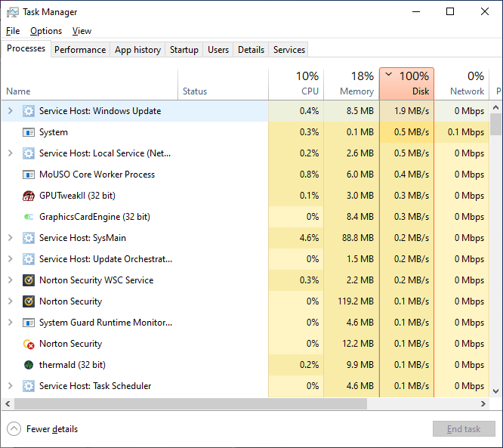Click the Service Host: SysMain gear icon

29,238
